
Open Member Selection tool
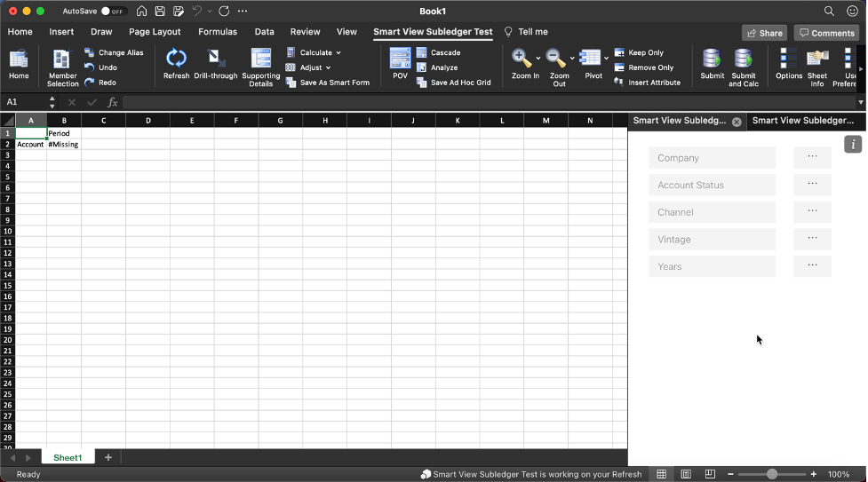point(62,59)
